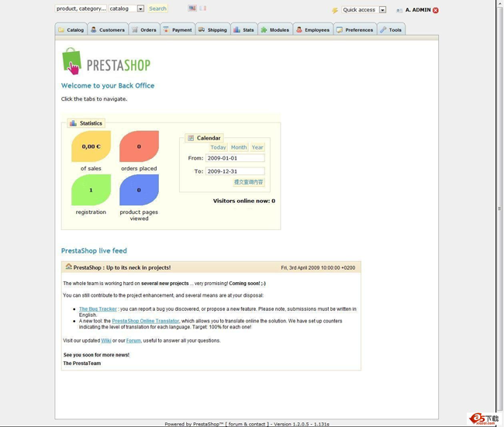Click the Shipping truck icon
This screenshot has height=427, width=504.
click(202, 29)
